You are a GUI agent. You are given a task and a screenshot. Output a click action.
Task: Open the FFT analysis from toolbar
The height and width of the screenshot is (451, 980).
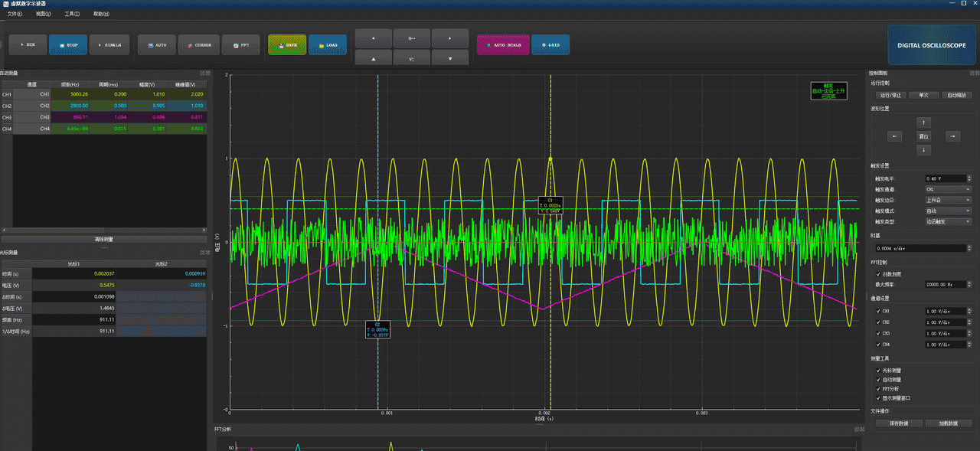click(241, 45)
